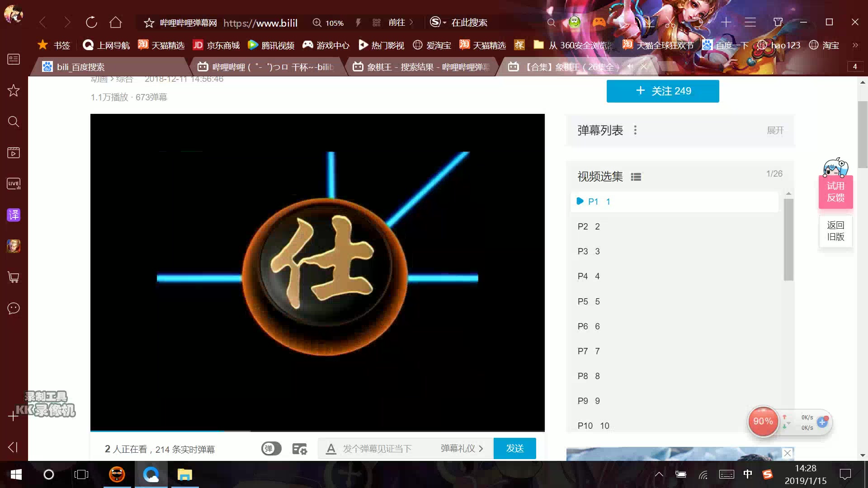Open the video player sidebar icon
This screenshot has width=868, height=488.
(14, 153)
